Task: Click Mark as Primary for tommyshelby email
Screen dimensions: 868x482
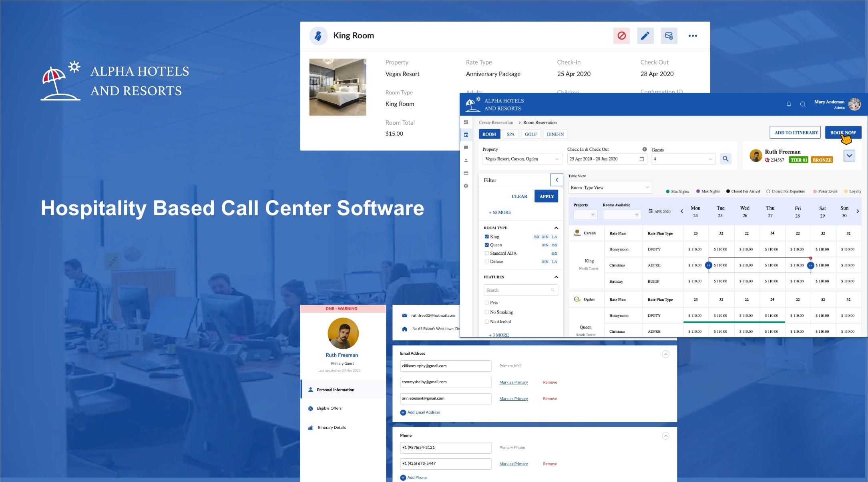Action: point(514,382)
